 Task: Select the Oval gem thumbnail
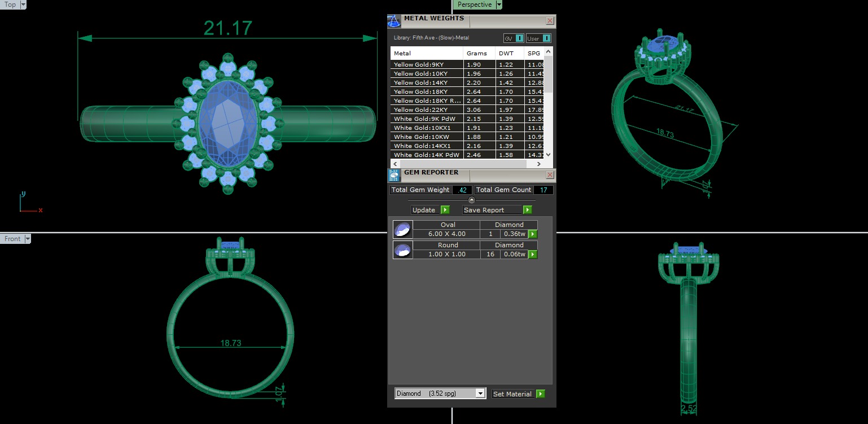pyautogui.click(x=402, y=230)
